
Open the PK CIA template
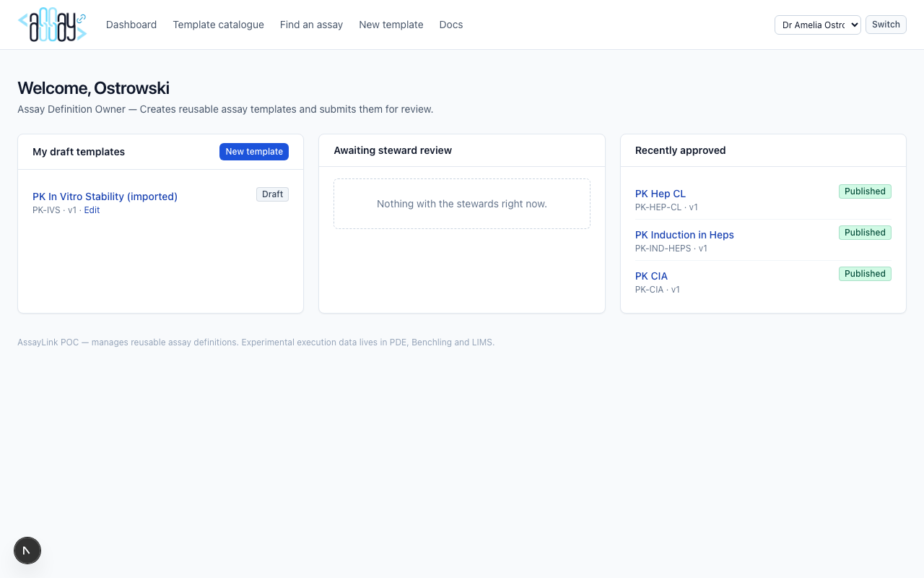click(651, 276)
